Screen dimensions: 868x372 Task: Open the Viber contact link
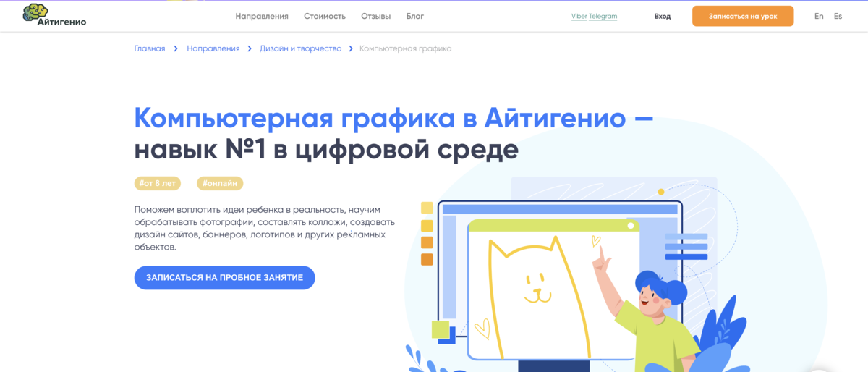[579, 16]
